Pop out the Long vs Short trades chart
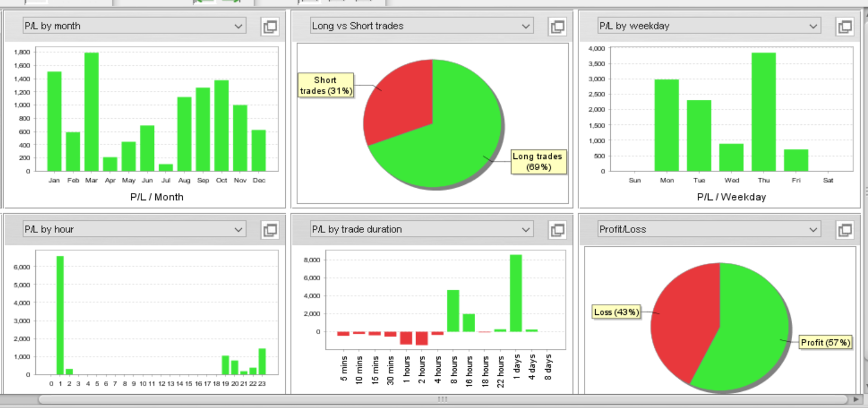 [x=558, y=26]
